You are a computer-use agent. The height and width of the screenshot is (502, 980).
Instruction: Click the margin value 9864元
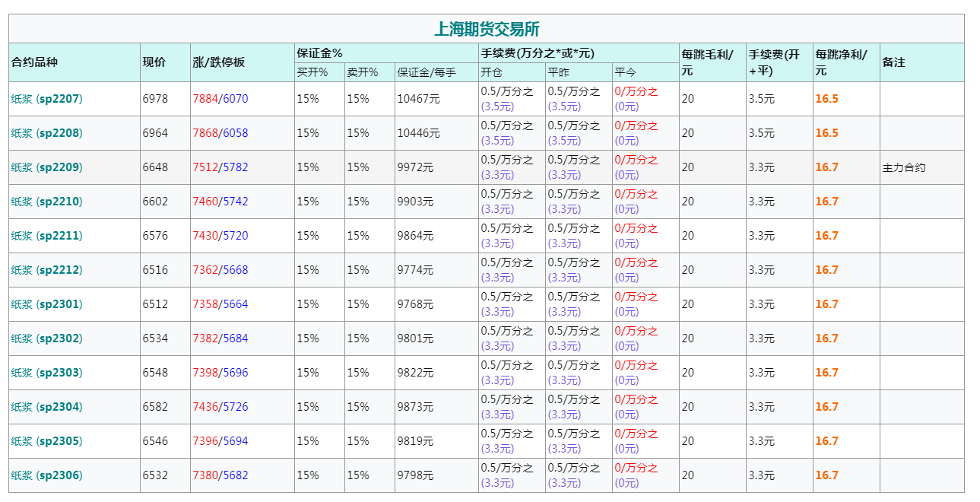[415, 236]
